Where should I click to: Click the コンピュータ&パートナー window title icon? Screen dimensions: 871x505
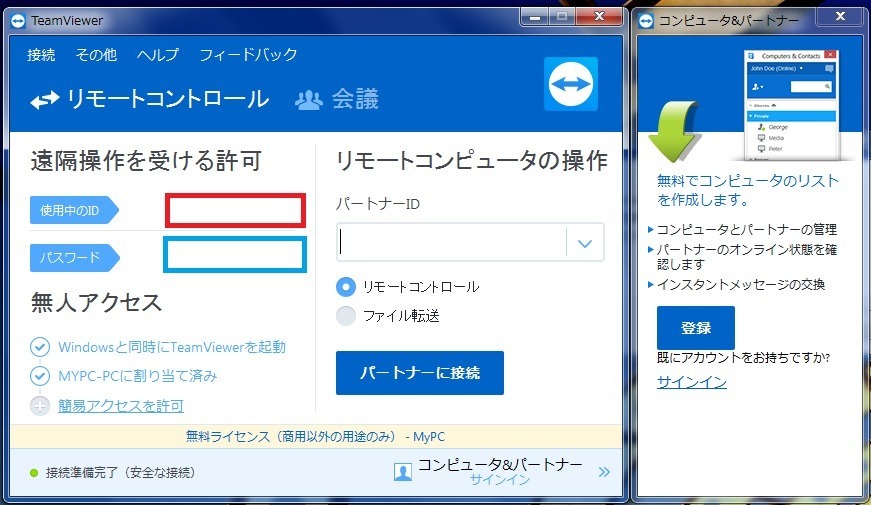click(x=646, y=21)
